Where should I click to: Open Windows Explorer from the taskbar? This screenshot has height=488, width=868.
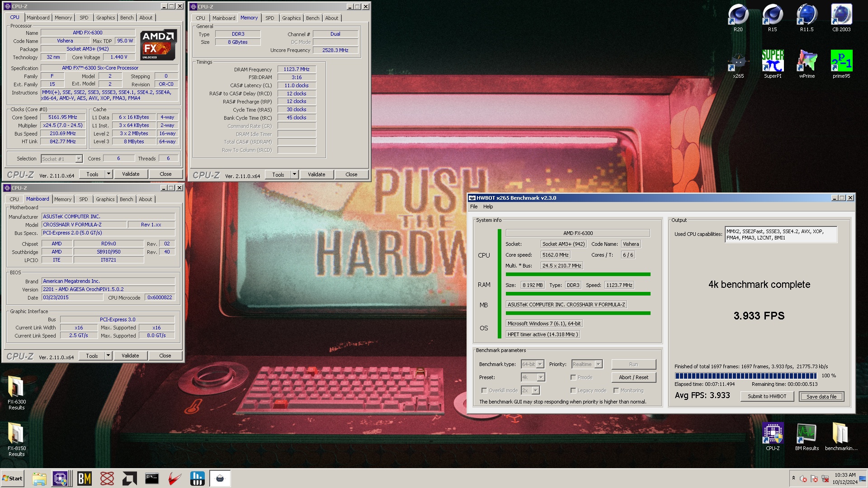pyautogui.click(x=39, y=479)
